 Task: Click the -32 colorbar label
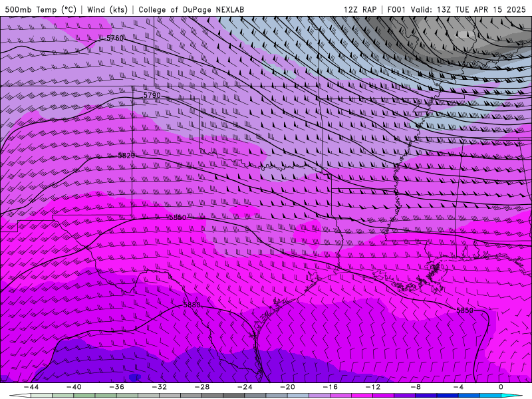point(159,387)
